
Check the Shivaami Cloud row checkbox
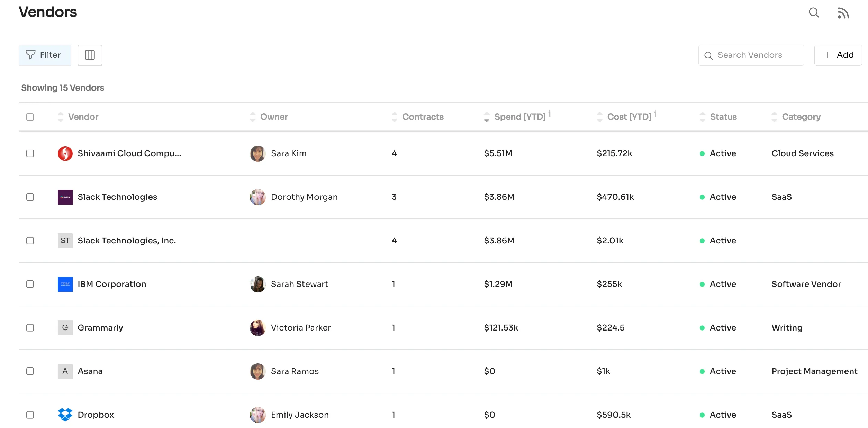coord(30,153)
